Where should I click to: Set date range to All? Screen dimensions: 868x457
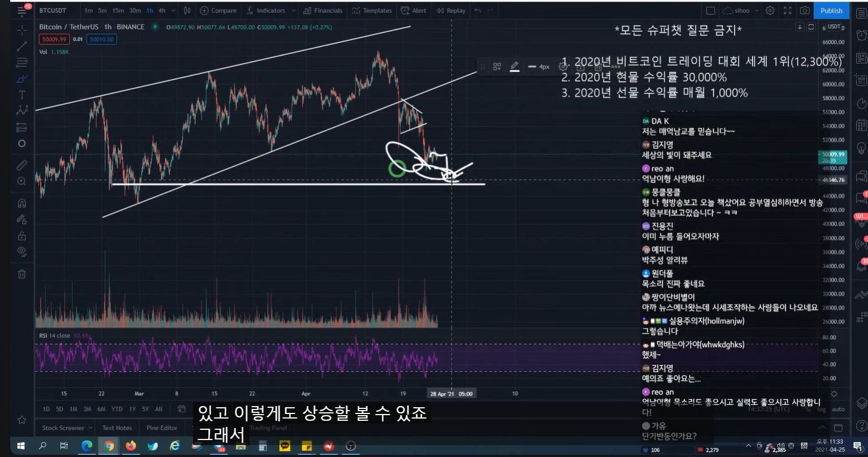[x=159, y=409]
